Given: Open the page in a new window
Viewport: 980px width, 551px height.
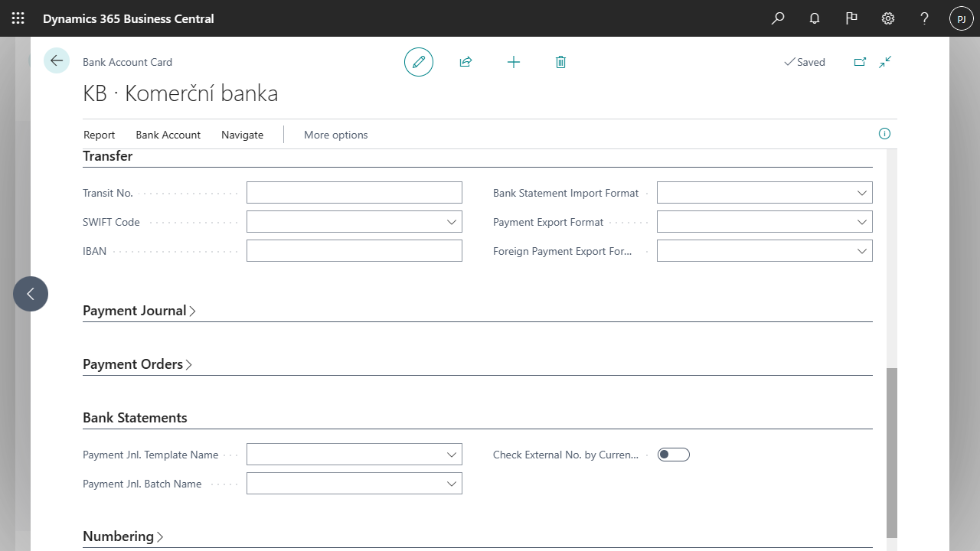Looking at the screenshot, I should (860, 61).
